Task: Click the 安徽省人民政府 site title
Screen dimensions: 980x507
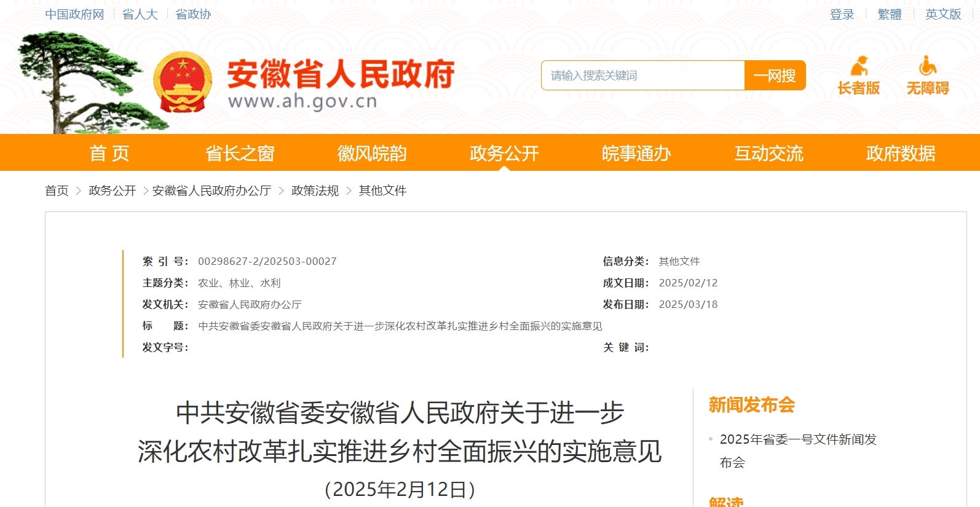Action: click(341, 74)
